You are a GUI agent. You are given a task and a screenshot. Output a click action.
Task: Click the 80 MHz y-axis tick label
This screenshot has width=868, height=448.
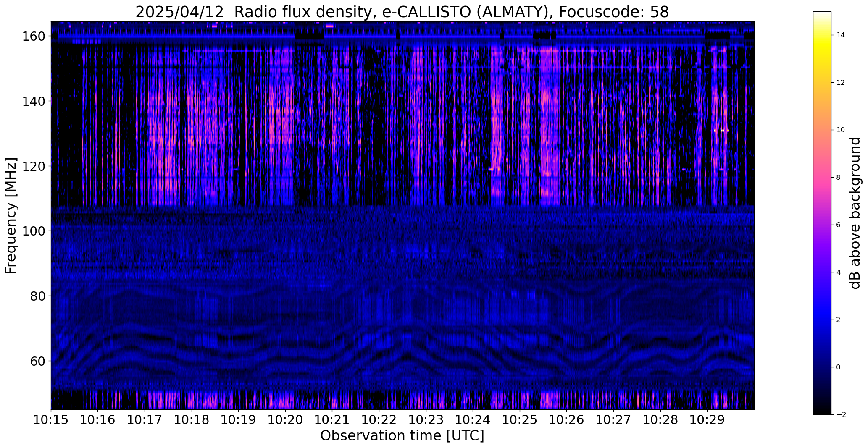click(38, 296)
